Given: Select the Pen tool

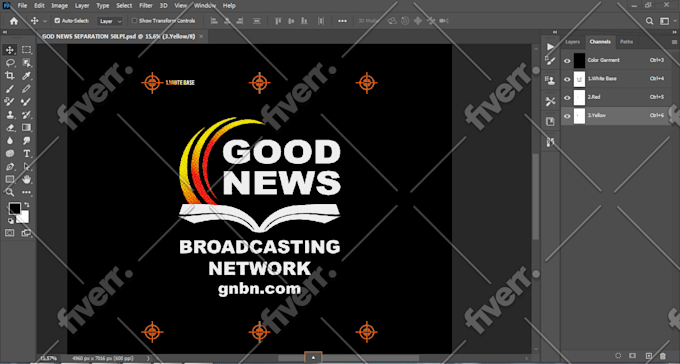Looking at the screenshot, I should pyautogui.click(x=10, y=167).
